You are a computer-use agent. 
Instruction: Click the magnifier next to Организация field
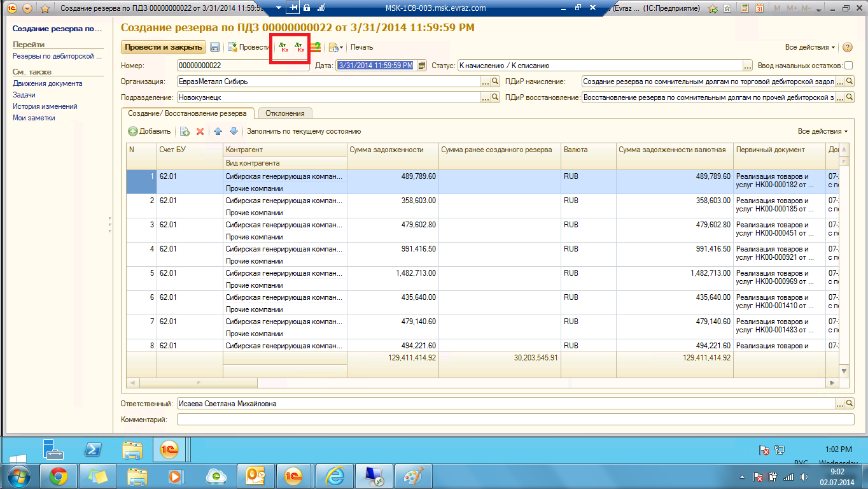[495, 81]
